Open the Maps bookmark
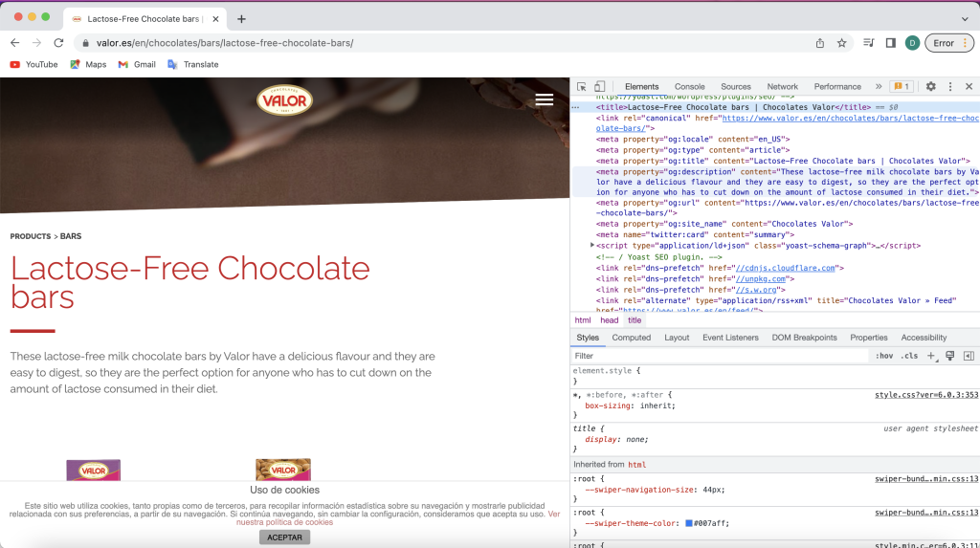Viewport: 980px width, 548px height. (88, 64)
